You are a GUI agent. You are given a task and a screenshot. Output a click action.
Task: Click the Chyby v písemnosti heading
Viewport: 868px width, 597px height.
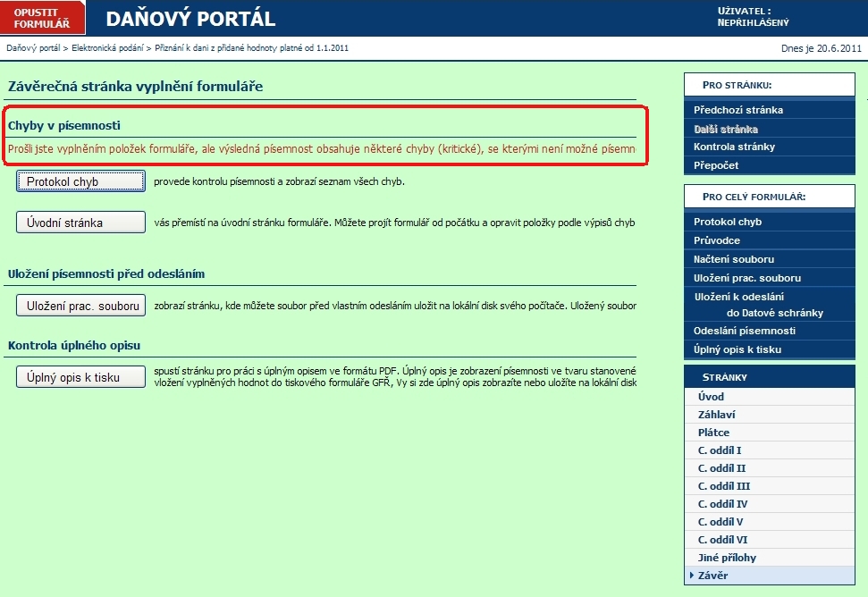(64, 126)
